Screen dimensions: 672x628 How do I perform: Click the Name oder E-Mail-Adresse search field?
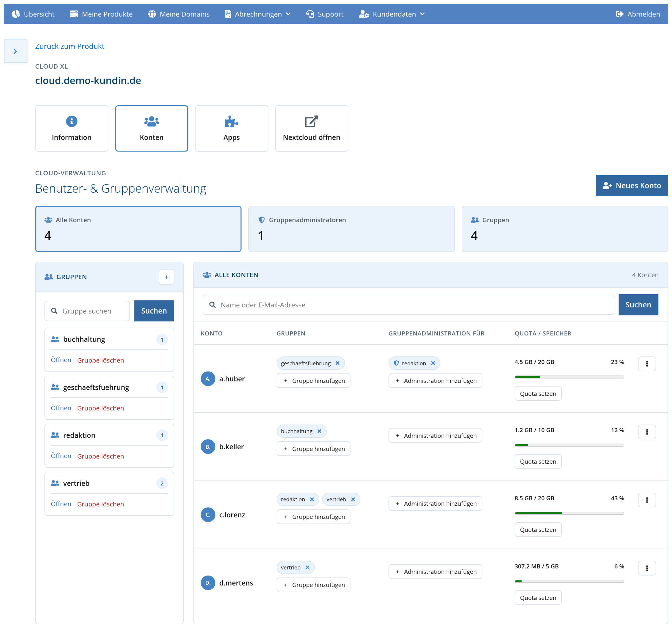click(408, 305)
